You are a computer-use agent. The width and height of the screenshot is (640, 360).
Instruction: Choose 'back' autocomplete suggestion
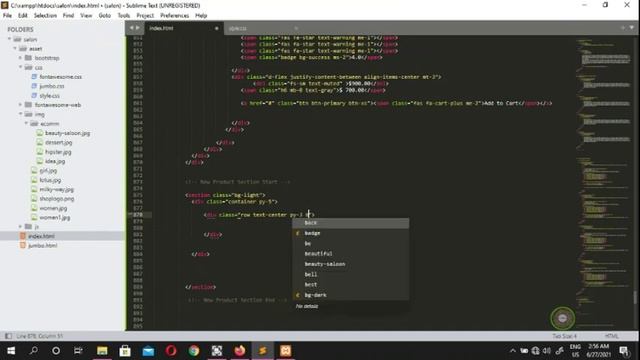coord(351,223)
